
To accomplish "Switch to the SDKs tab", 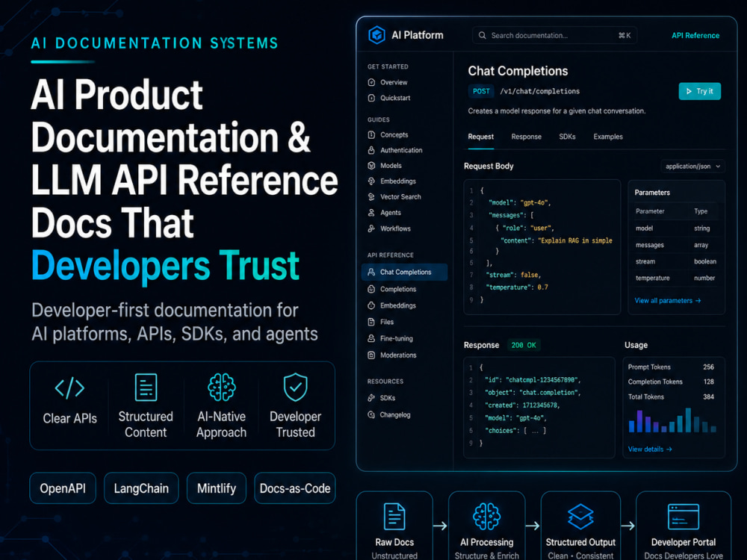I will click(x=568, y=137).
